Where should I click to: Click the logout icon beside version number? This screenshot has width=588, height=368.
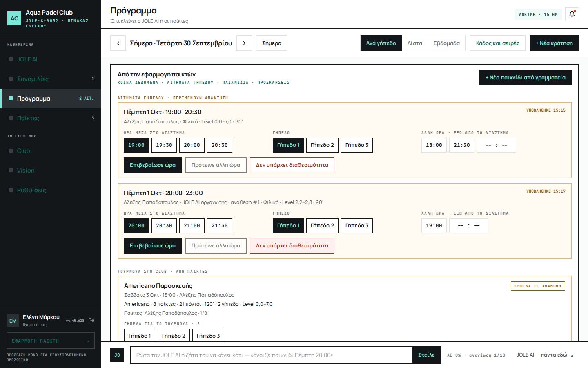coord(91,321)
